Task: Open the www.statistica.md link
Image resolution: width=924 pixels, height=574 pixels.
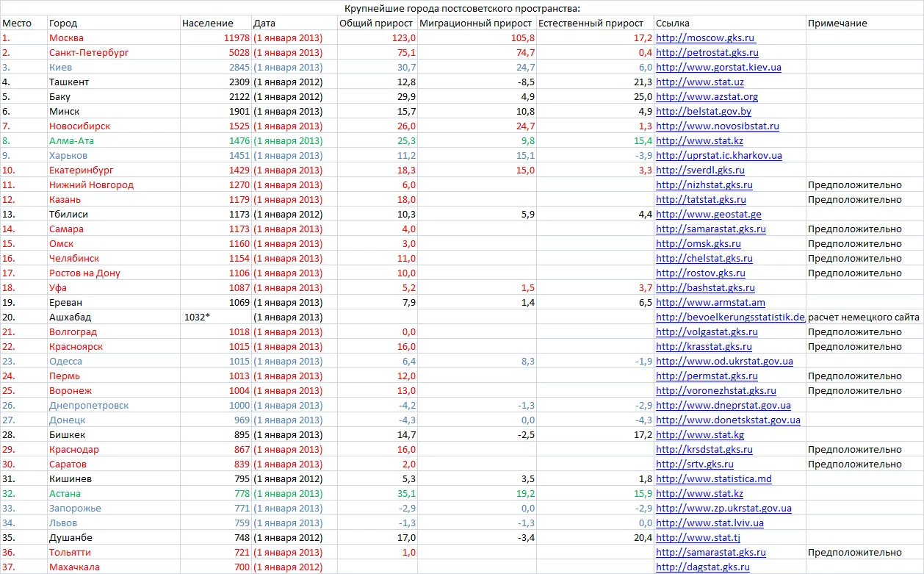Action: [713, 478]
